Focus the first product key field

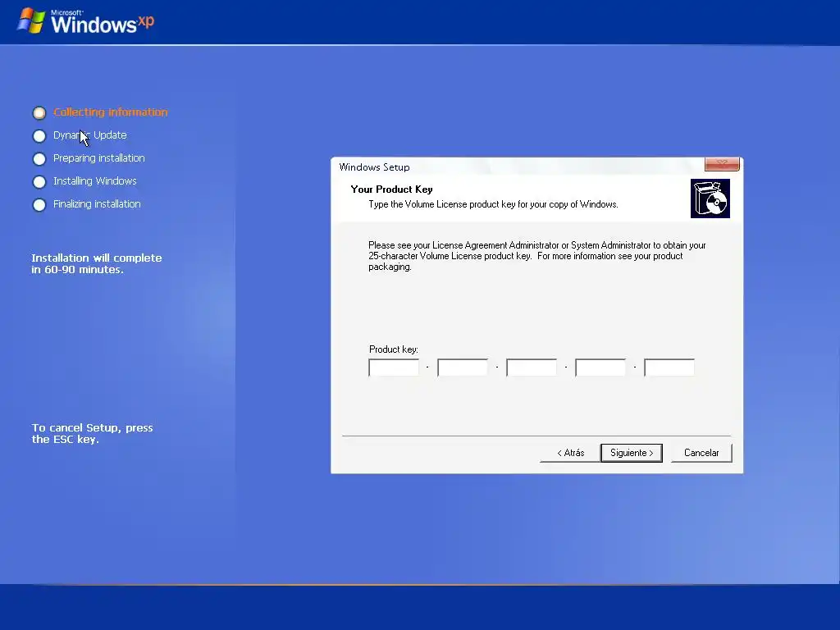click(394, 367)
